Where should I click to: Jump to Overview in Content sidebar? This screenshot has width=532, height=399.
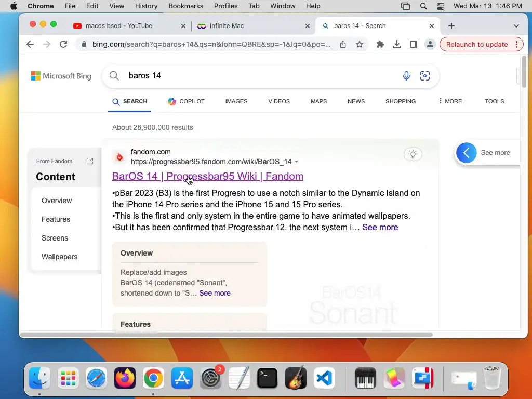tap(57, 201)
